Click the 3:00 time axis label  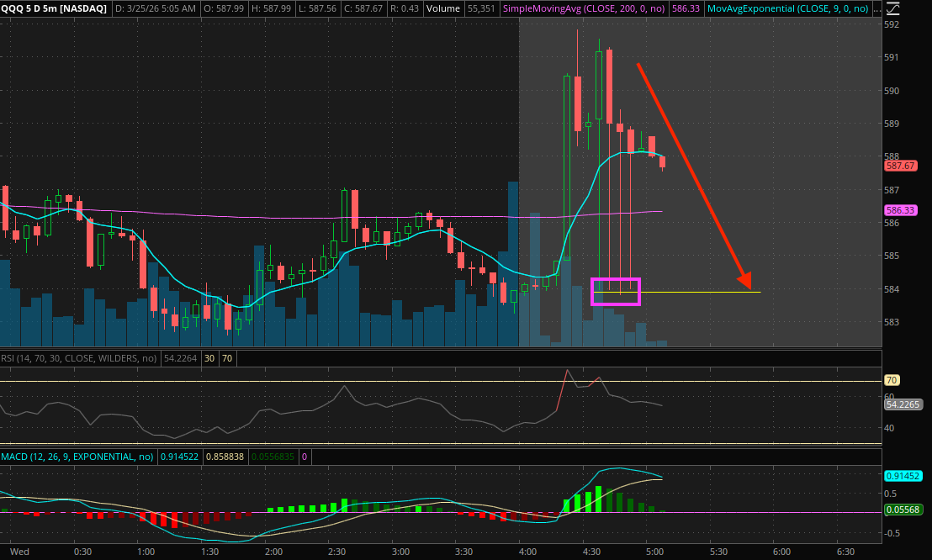(400, 552)
